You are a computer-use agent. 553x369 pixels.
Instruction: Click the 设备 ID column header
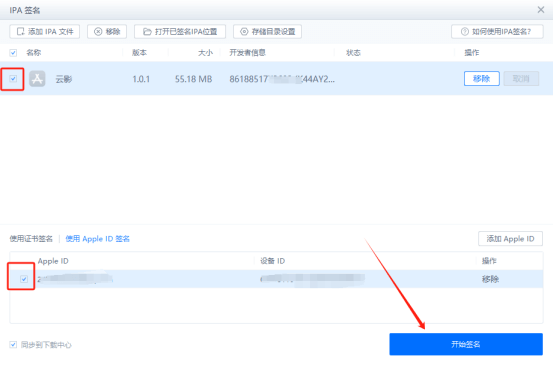pos(272,261)
